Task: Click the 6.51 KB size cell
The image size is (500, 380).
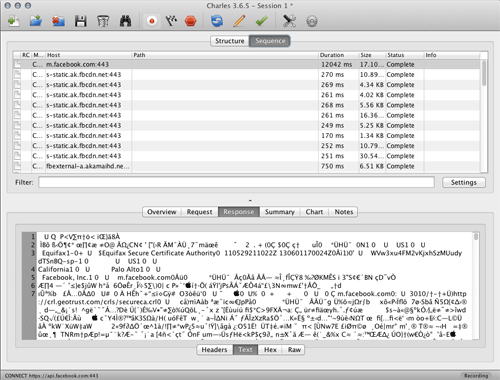Action: (x=371, y=166)
